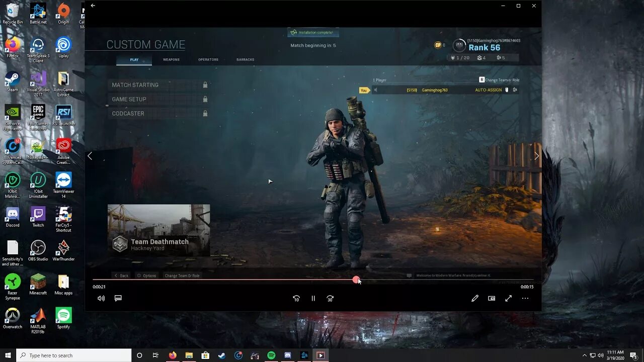Skip forward 30 seconds
The width and height of the screenshot is (644, 362).
coord(330,298)
